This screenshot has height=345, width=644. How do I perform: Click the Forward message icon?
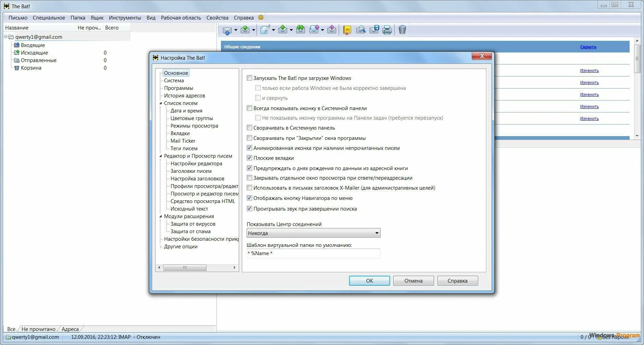(314, 30)
